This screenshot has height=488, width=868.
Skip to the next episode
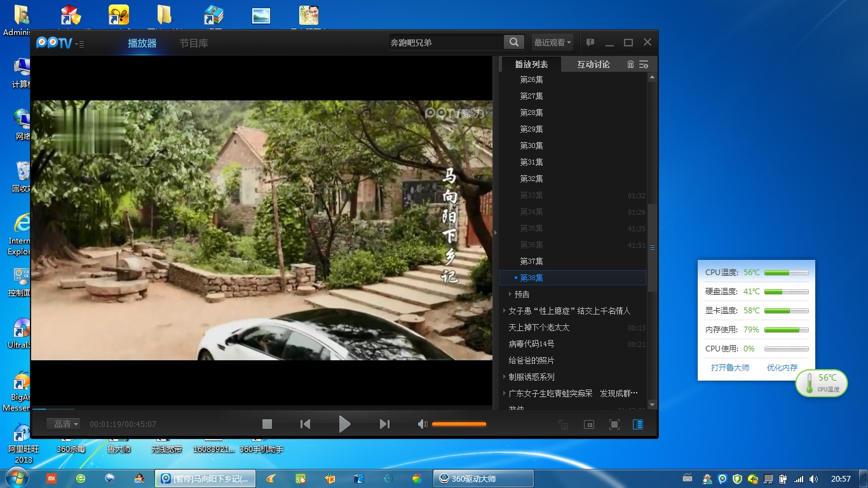coord(384,424)
